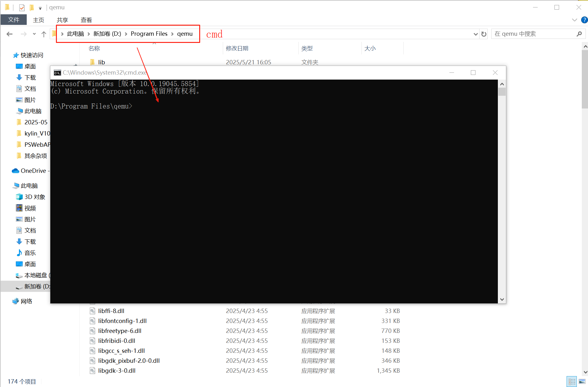Open the 文件 menu
The image size is (588, 387).
click(14, 19)
